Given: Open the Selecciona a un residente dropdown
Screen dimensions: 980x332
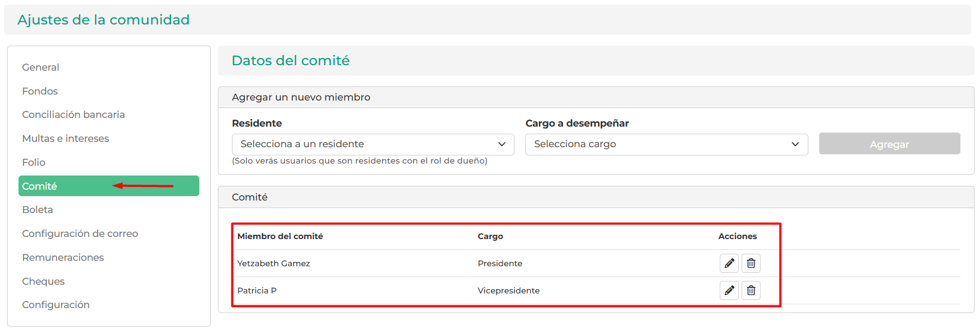Looking at the screenshot, I should coord(373,144).
